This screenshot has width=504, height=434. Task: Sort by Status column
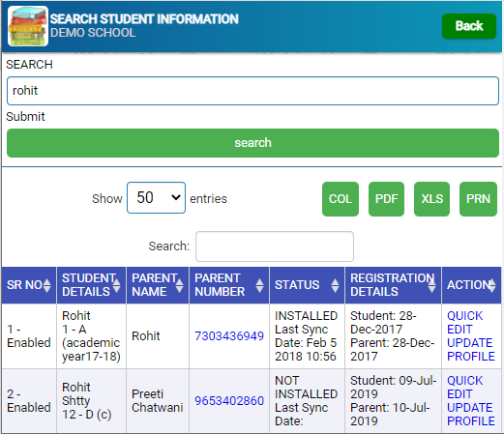335,285
